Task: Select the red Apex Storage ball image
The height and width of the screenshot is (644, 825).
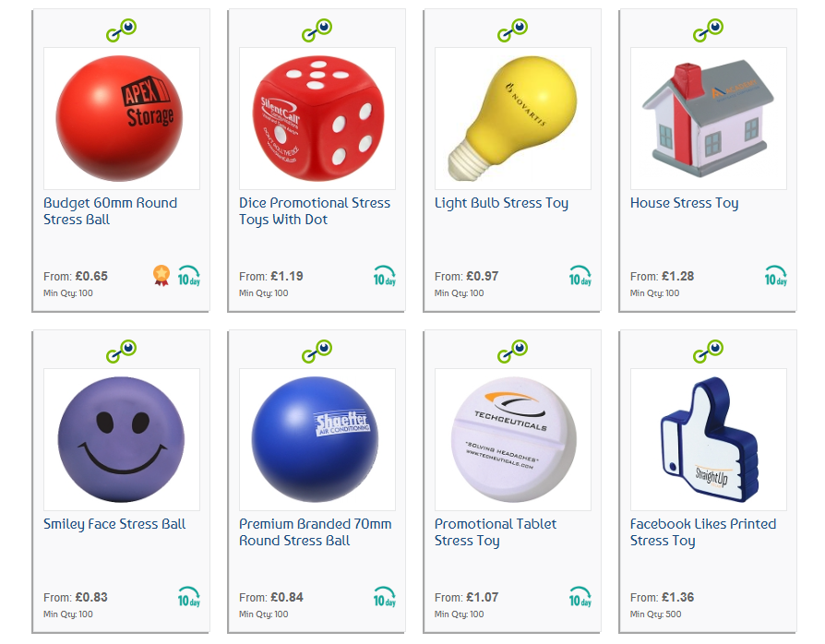Action: (122, 118)
